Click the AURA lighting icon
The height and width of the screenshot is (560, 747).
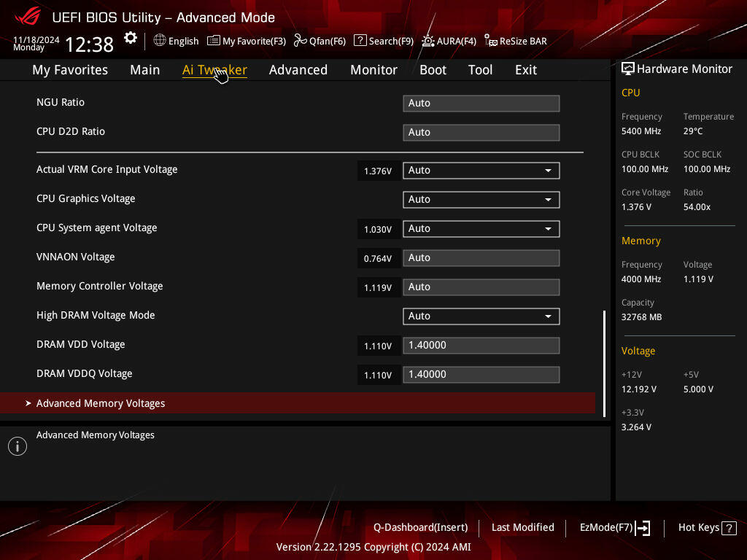tap(427, 41)
